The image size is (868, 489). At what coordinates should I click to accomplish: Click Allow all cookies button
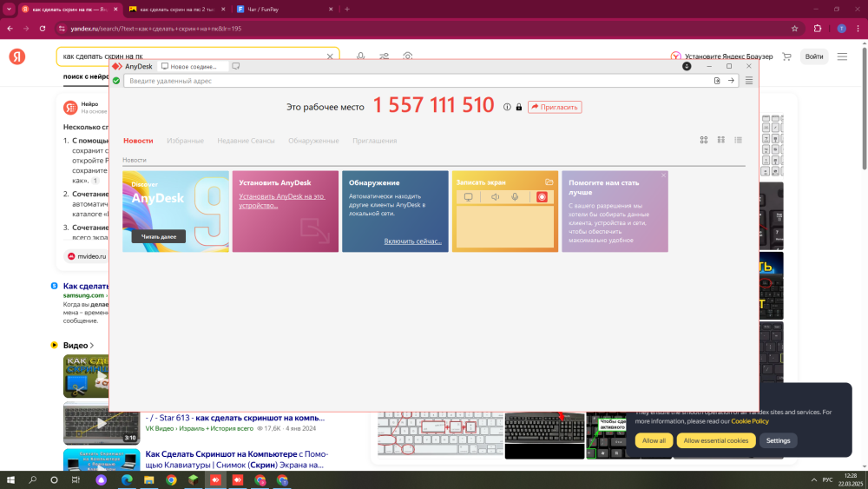tap(654, 440)
